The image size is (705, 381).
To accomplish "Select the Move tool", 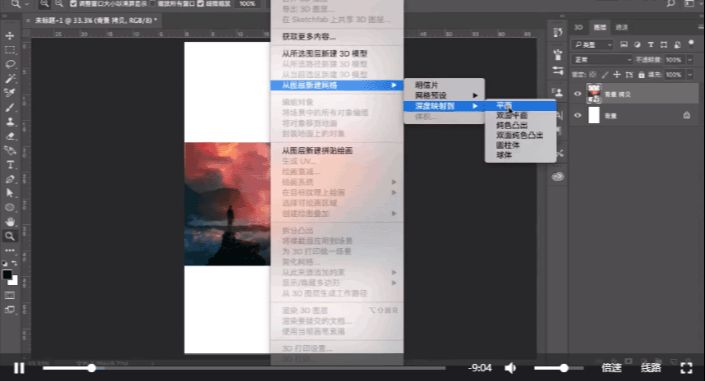I will tap(10, 36).
